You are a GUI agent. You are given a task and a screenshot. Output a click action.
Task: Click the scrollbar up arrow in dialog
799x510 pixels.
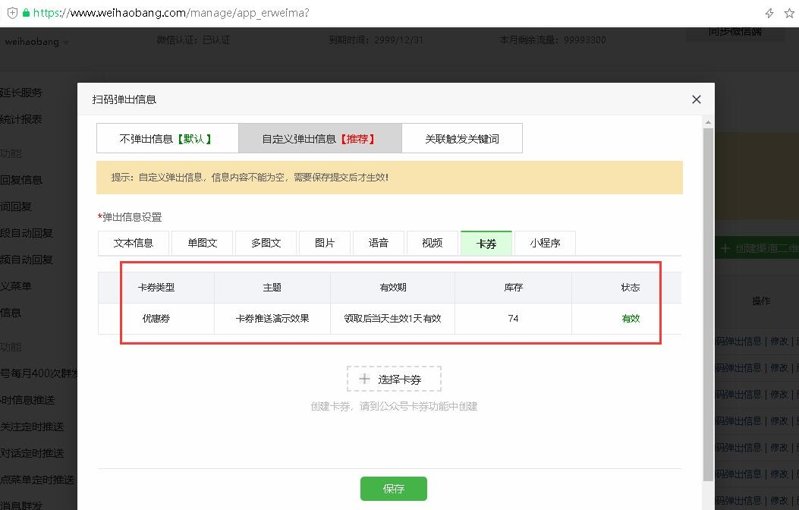pyautogui.click(x=708, y=123)
